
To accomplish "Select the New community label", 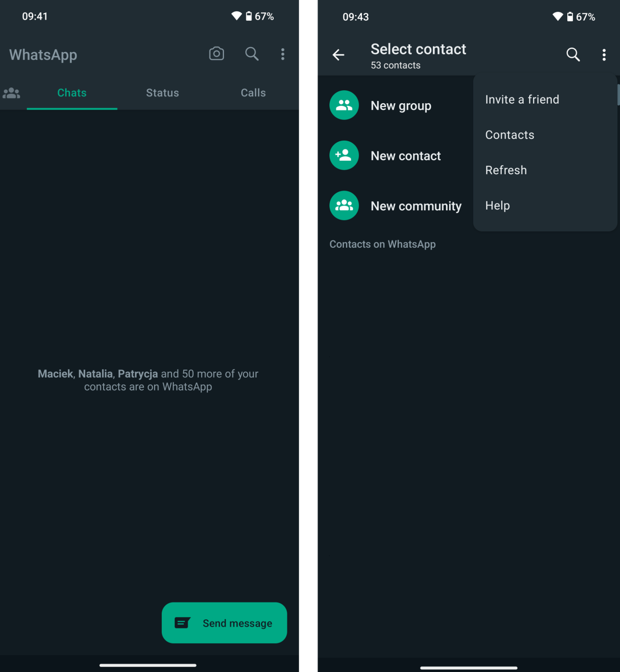I will 416,206.
